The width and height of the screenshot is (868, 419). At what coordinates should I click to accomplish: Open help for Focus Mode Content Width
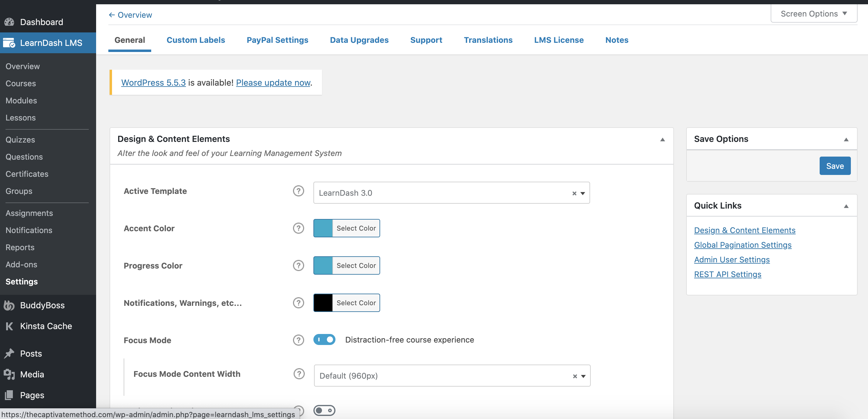point(299,374)
